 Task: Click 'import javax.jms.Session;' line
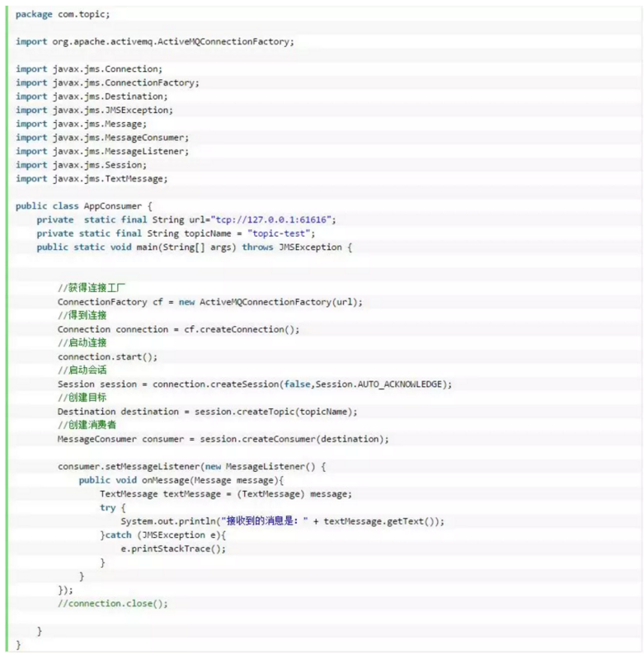(81, 165)
